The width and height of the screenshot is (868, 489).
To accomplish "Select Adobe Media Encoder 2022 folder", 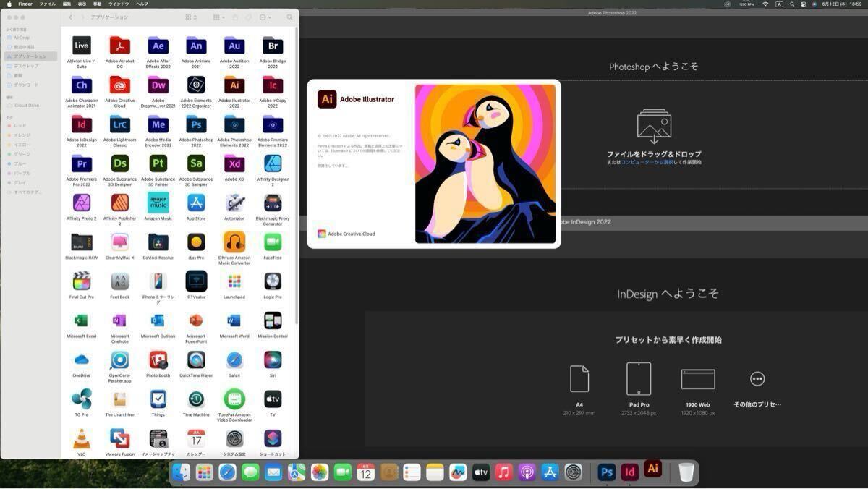I will (x=158, y=124).
